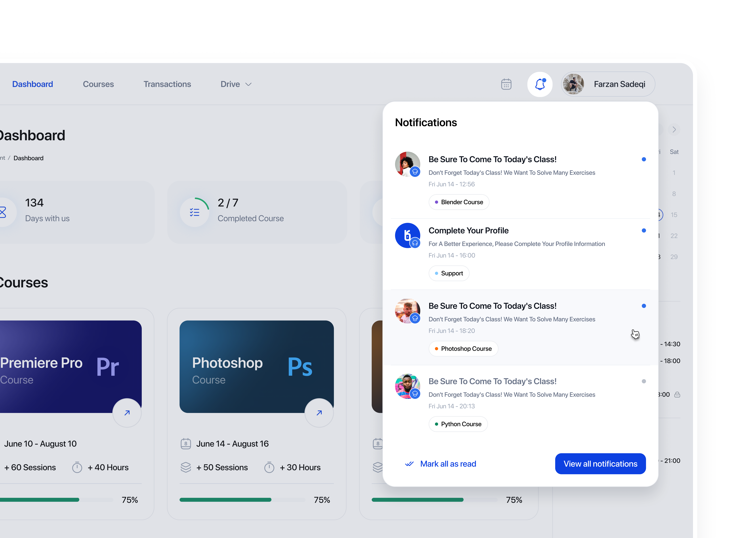Expand the Drive dropdown menu
Image resolution: width=756 pixels, height=538 pixels.
coord(236,84)
